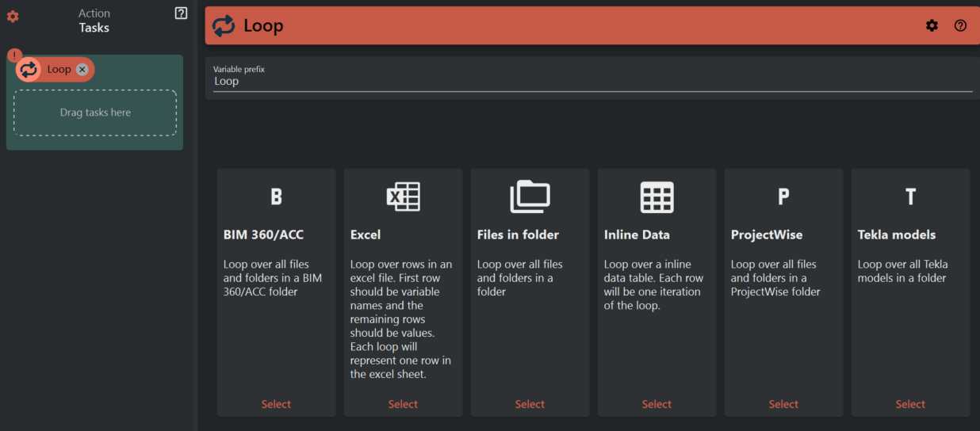Click the BIM 360/ACC 'B' icon
This screenshot has height=431, width=980.
276,196
